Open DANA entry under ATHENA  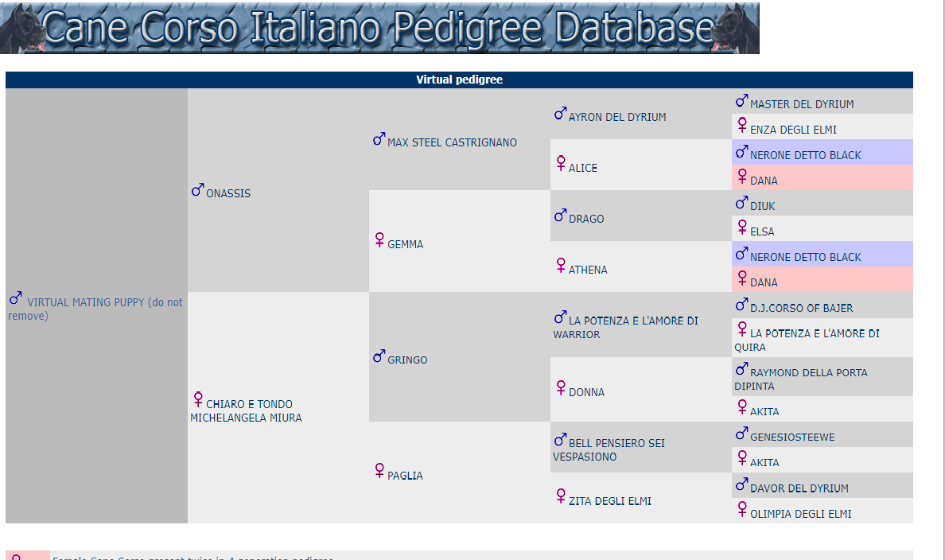tap(764, 282)
